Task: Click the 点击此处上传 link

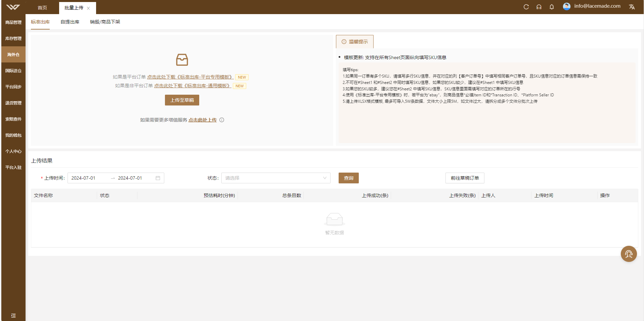Action: (x=203, y=120)
